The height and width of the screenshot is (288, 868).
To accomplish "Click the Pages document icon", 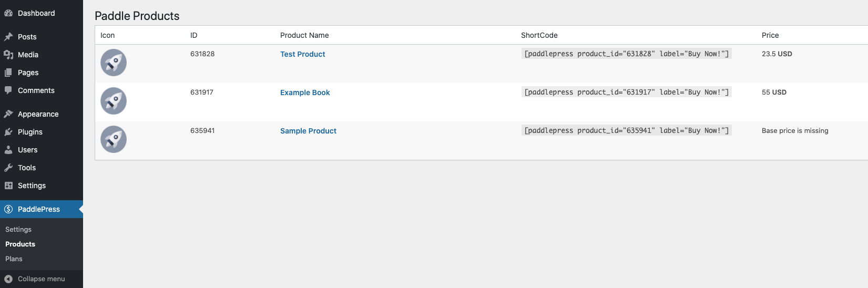I will tap(8, 73).
